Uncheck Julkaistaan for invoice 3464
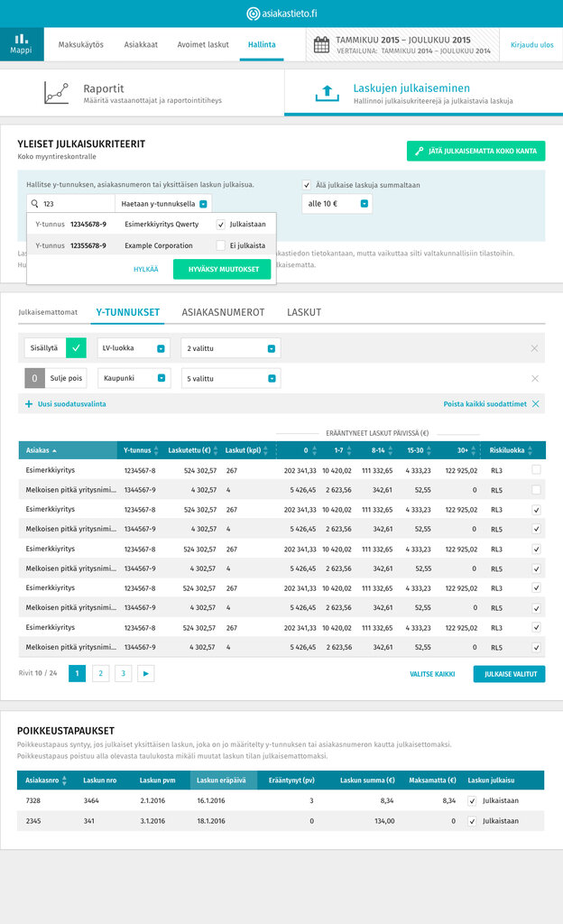Image resolution: width=563 pixels, height=924 pixels. tap(472, 801)
